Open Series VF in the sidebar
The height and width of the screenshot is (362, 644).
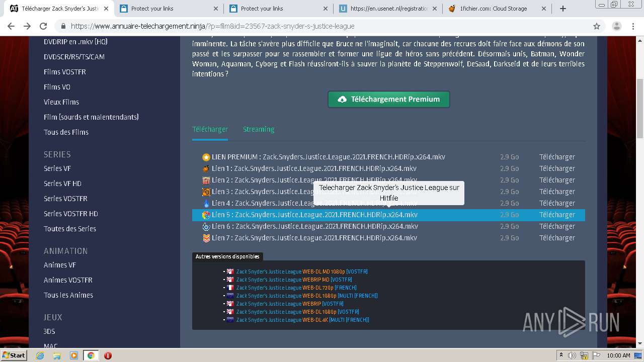tap(57, 168)
